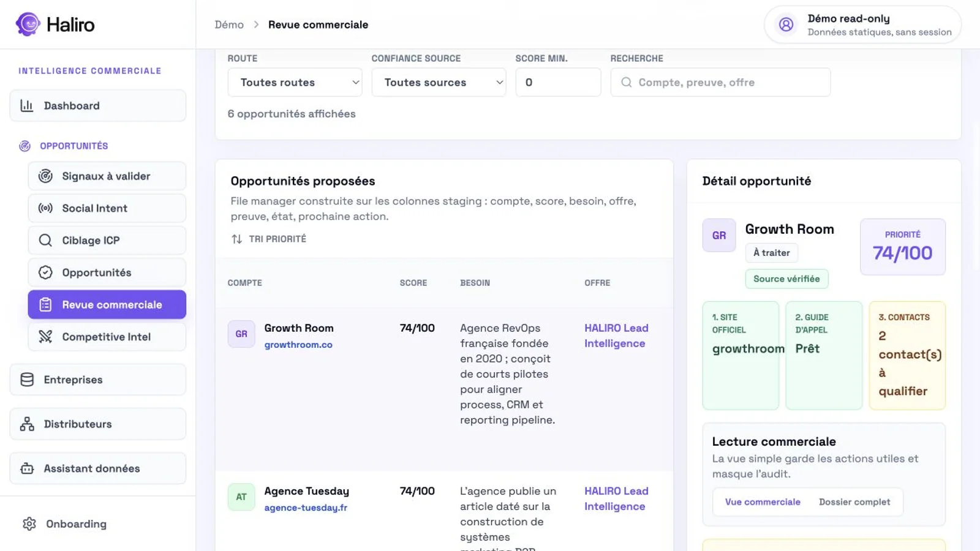
Task: Click the Agence Tuesday account name
Action: click(x=307, y=491)
